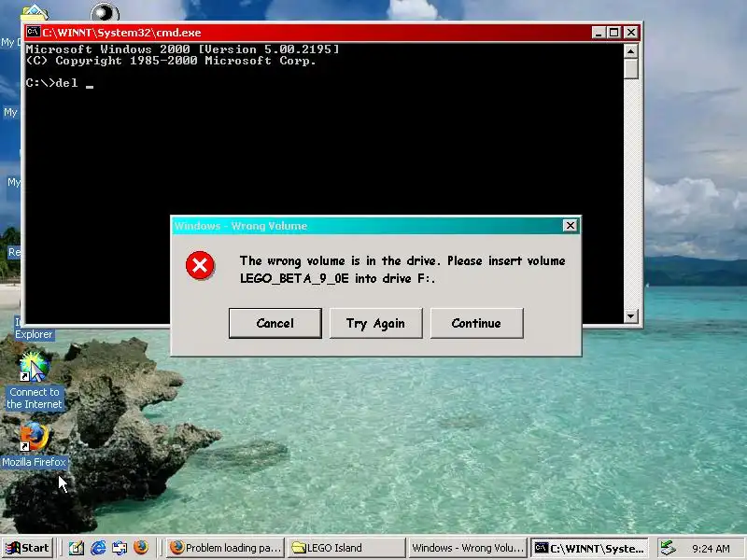
Task: Switch to Problem loading page taskbar button
Action: 226,548
